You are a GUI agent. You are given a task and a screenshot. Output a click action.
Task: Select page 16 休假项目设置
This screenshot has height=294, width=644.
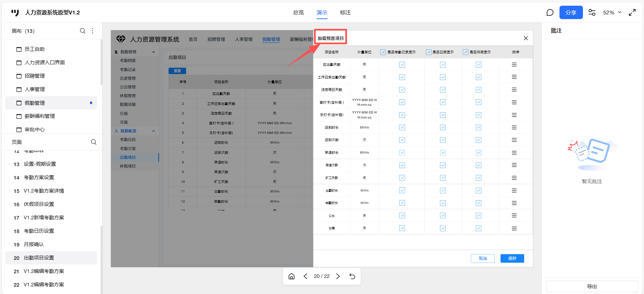pyautogui.click(x=39, y=204)
